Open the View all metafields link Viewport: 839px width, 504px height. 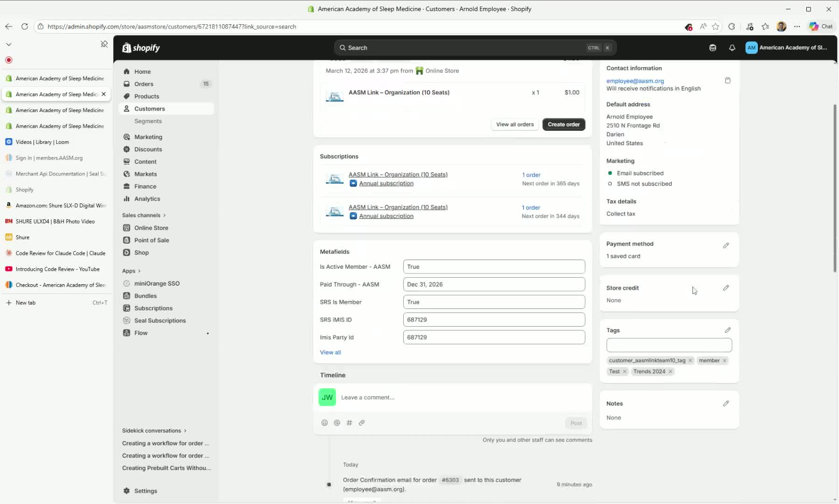[330, 352]
